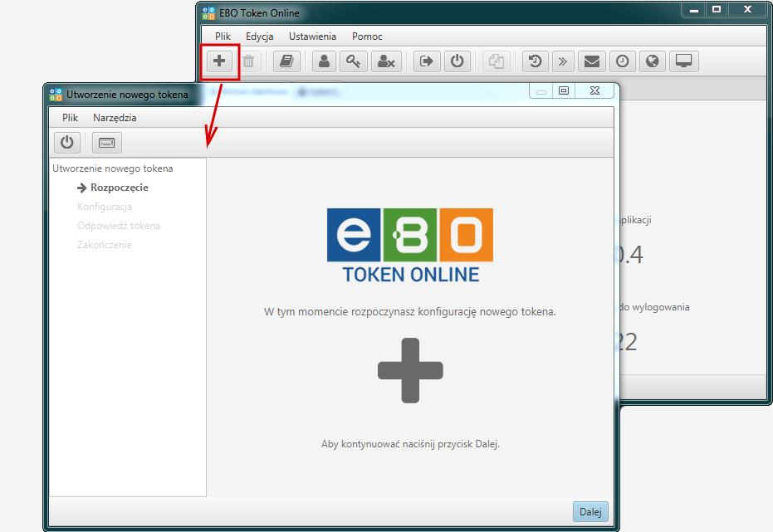Select the key icon in main toolbar

pos(354,61)
